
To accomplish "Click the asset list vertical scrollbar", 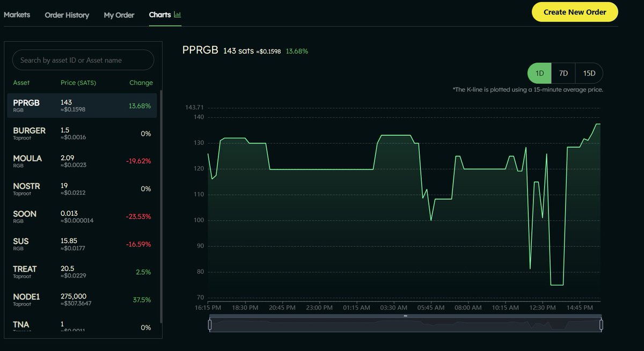I will [161, 204].
